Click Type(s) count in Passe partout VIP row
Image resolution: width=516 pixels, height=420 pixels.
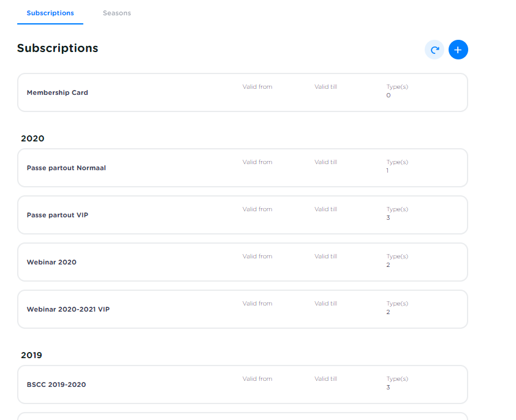tap(389, 218)
